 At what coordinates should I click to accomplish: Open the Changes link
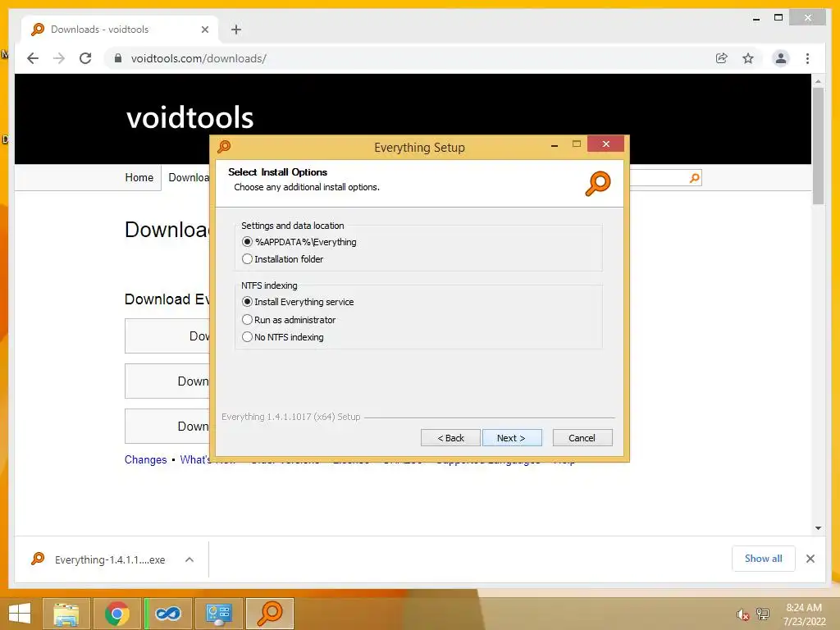[146, 459]
